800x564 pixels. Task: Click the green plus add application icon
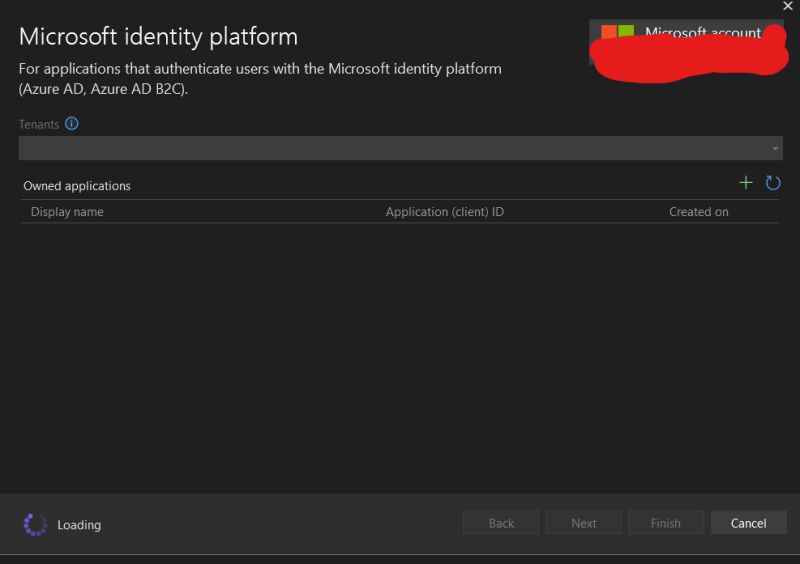[745, 183]
